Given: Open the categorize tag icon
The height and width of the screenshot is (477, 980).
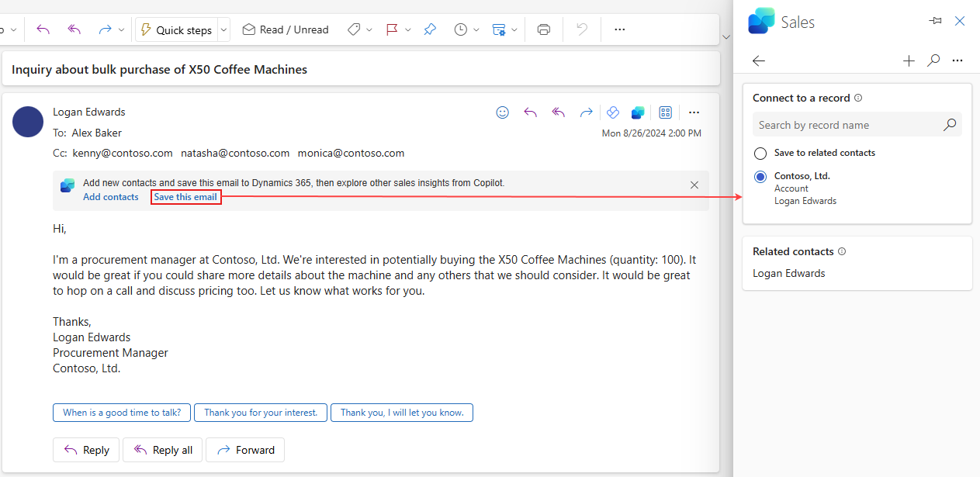Looking at the screenshot, I should [353, 29].
